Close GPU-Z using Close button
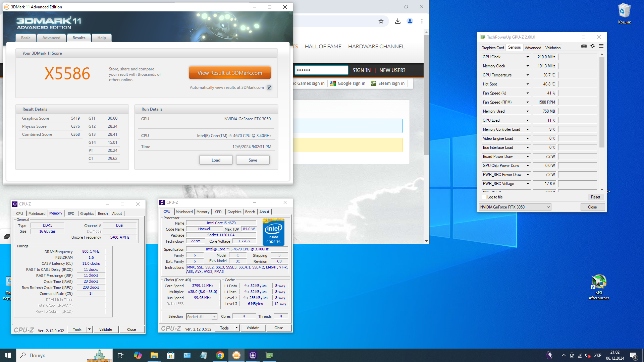 coord(592,207)
